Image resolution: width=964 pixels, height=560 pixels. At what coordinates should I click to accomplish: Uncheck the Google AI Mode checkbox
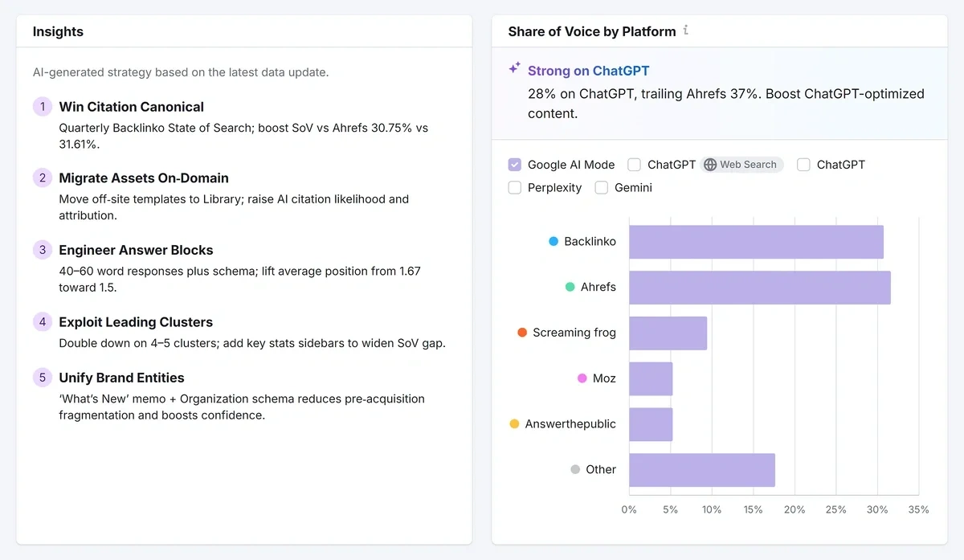515,165
